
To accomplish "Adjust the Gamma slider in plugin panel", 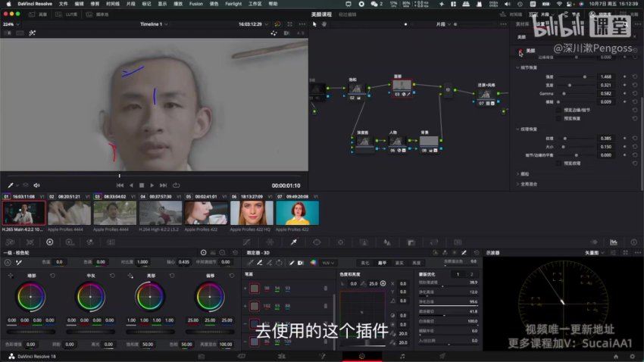I will pyautogui.click(x=574, y=94).
